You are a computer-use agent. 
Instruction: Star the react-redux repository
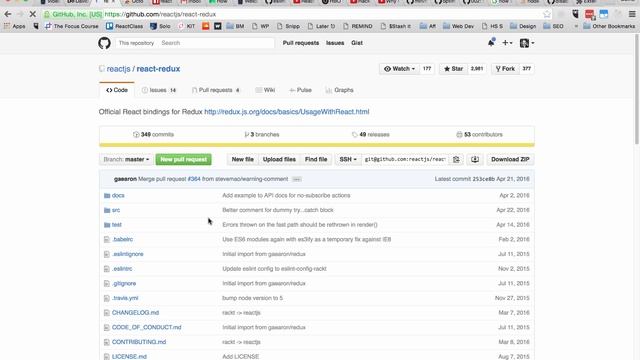[x=453, y=69]
